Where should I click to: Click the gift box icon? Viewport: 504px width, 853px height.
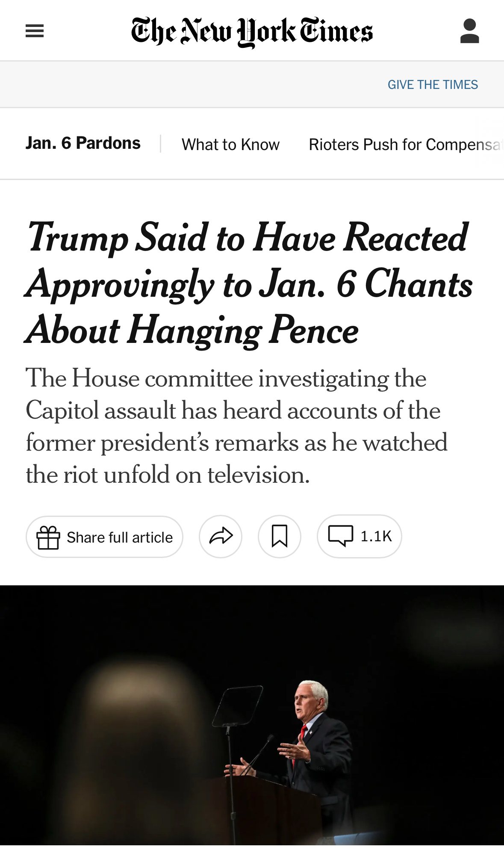tap(48, 537)
